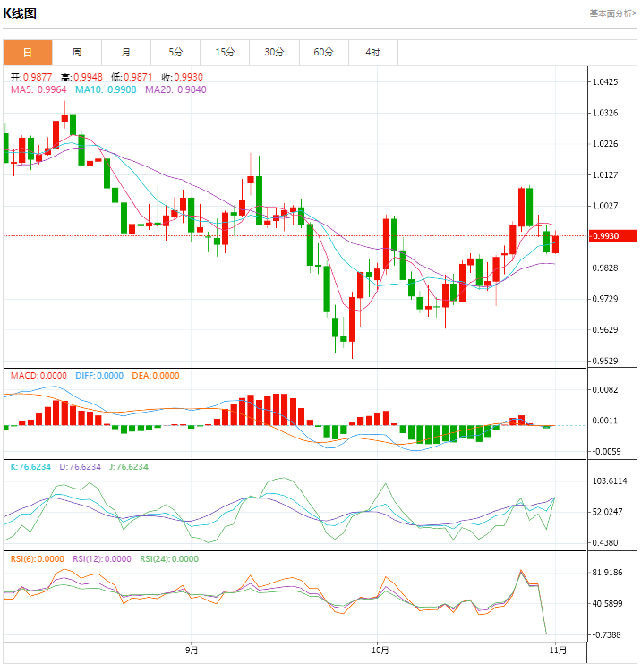Click the 高:0.9948 high price
The height and width of the screenshot is (672, 641).
[x=81, y=77]
